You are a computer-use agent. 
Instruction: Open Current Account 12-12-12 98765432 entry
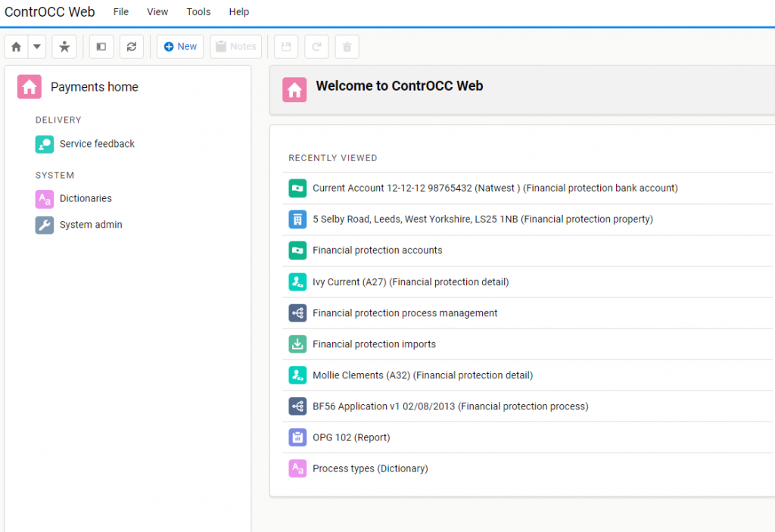(495, 188)
